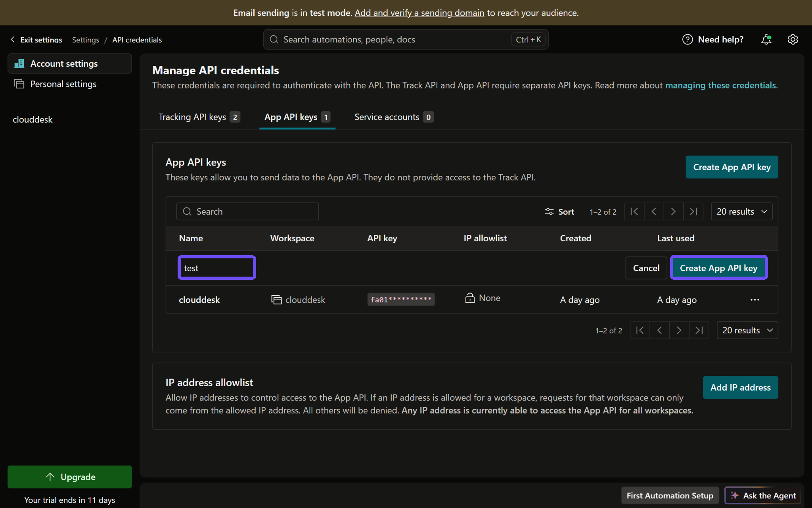Go to next page in top pagination
This screenshot has height=508, width=812.
click(x=673, y=212)
